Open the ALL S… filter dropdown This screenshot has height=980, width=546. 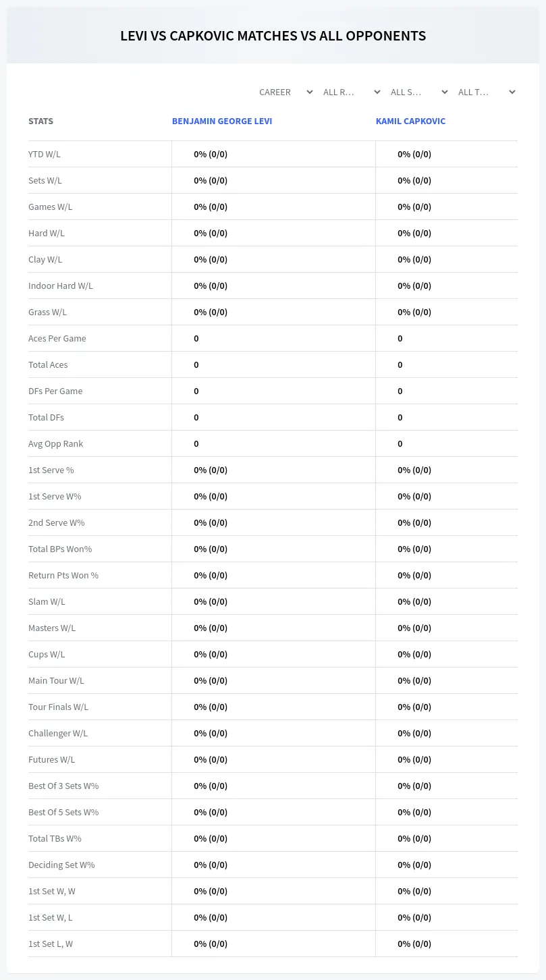419,92
